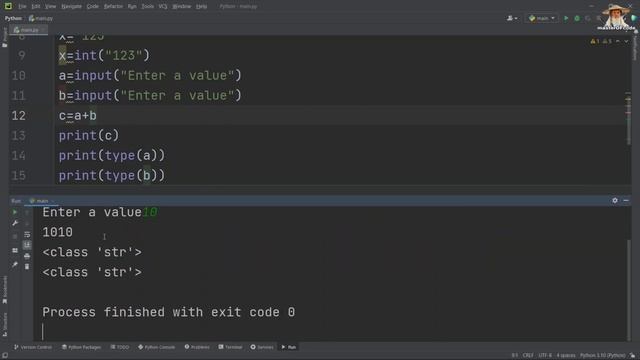Image resolution: width=640 pixels, height=360 pixels.
Task: Open the user account dropdown in toolbar
Action: (512, 18)
